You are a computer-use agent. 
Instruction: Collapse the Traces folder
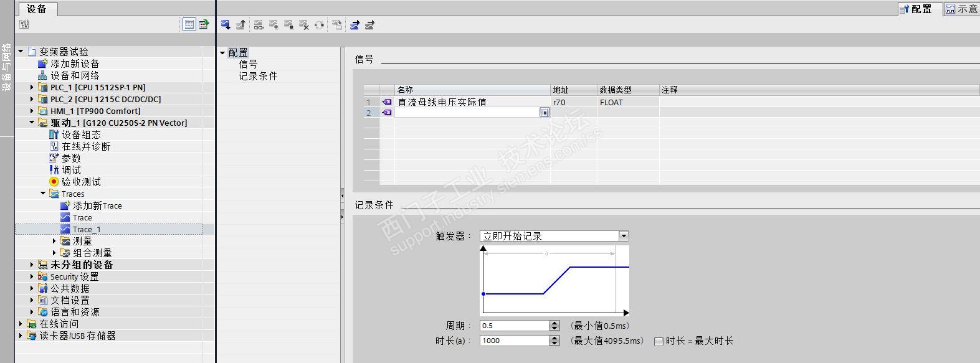[x=43, y=194]
